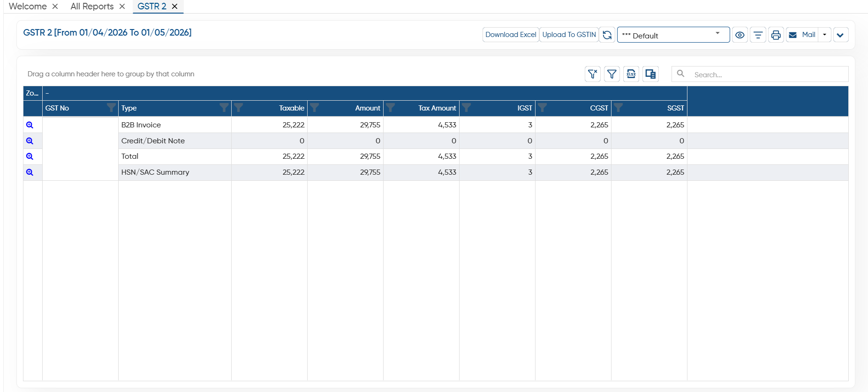868x392 pixels.
Task: Export grid to XLSX icon
Action: point(631,74)
